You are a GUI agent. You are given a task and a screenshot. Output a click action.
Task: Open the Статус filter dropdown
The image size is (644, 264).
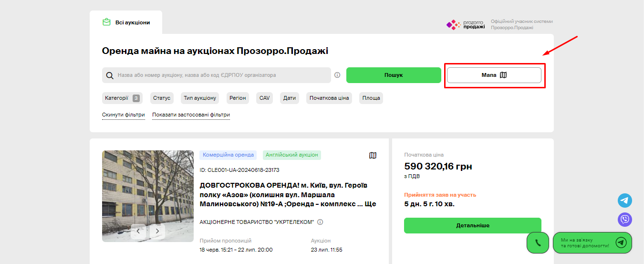(x=162, y=98)
